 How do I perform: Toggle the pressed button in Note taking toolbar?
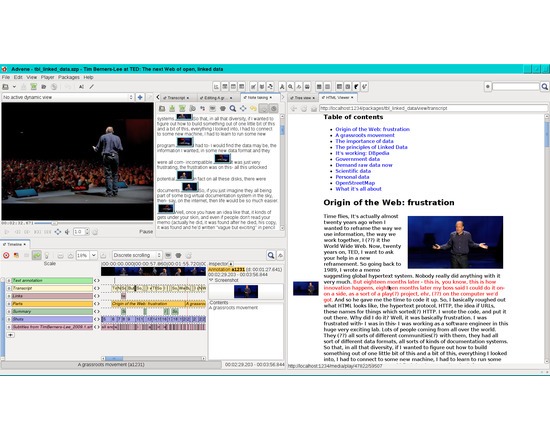point(264,108)
